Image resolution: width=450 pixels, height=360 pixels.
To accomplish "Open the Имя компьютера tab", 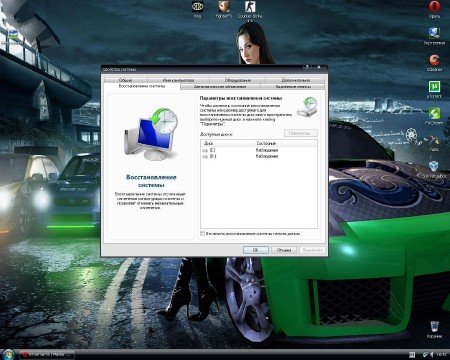I will [178, 80].
